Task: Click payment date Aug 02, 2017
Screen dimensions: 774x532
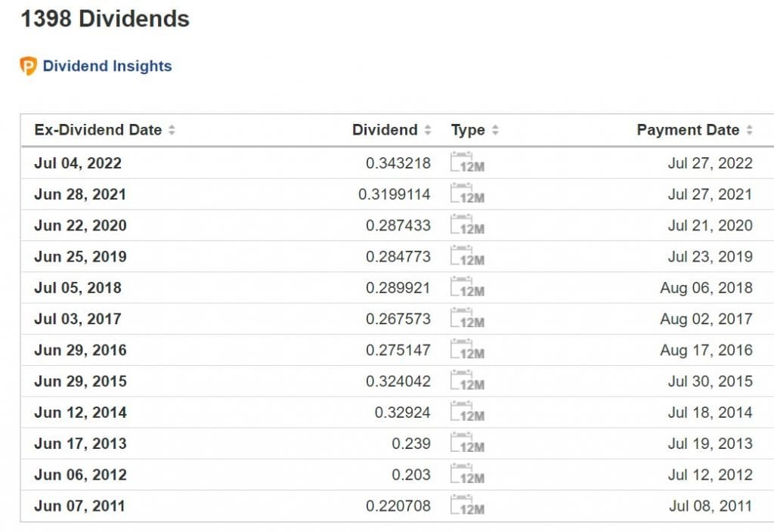Action: pos(707,319)
